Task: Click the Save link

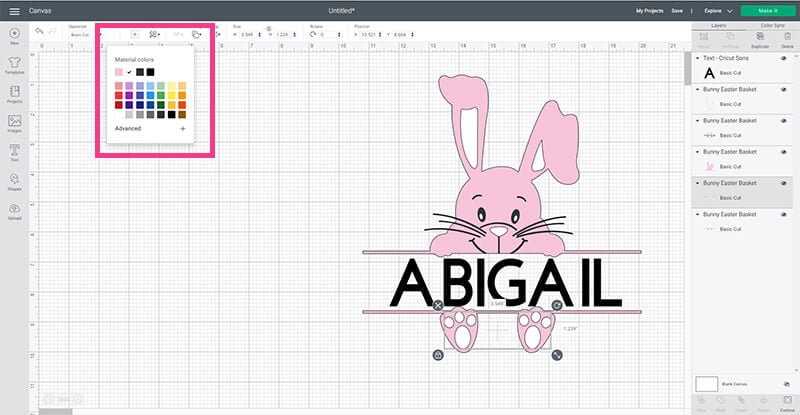Action: point(677,10)
